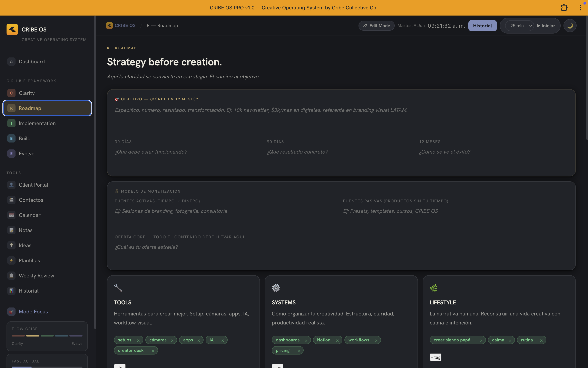Remove the Notion tag
This screenshot has height=368, width=588.
(x=337, y=340)
